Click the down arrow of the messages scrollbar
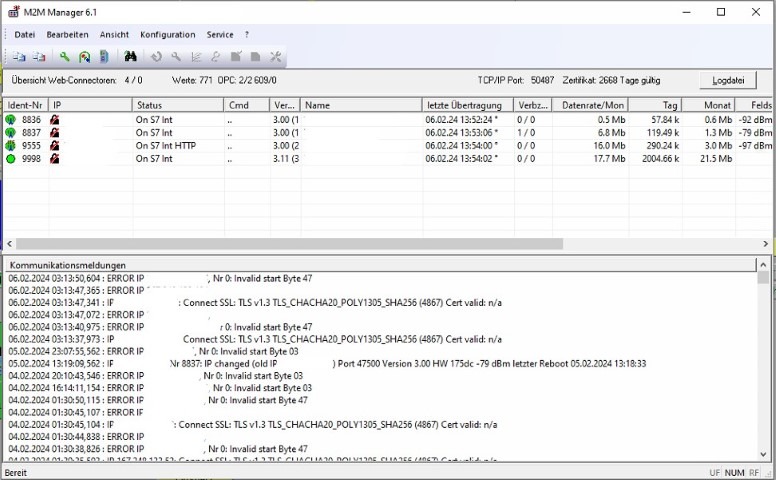Screen dimensions: 776x480 point(763,454)
